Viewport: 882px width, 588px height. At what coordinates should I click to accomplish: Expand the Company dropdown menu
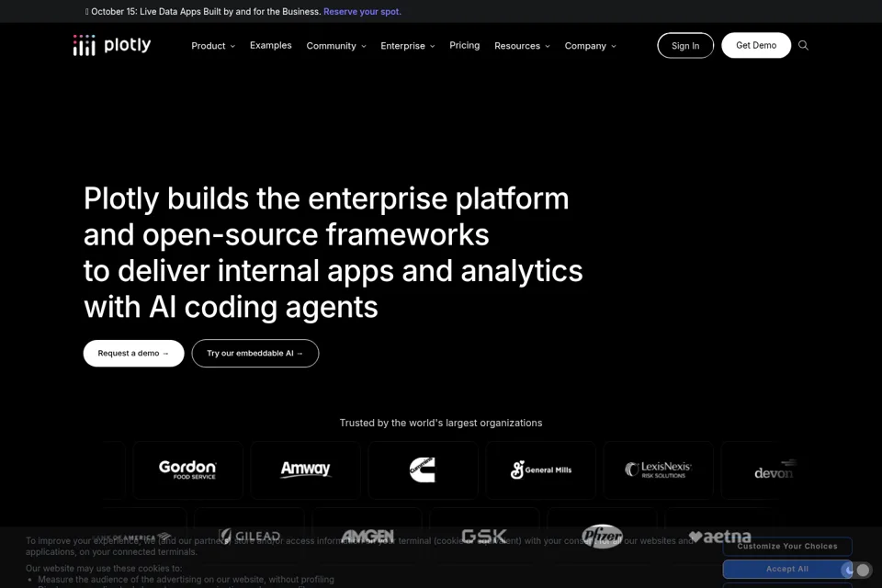pos(590,46)
